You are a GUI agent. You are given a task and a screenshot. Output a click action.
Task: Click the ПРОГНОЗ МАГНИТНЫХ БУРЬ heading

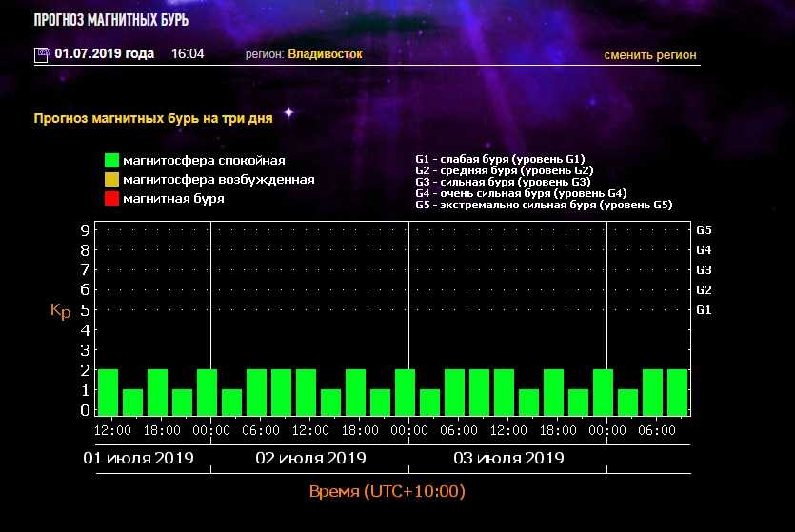tap(111, 20)
